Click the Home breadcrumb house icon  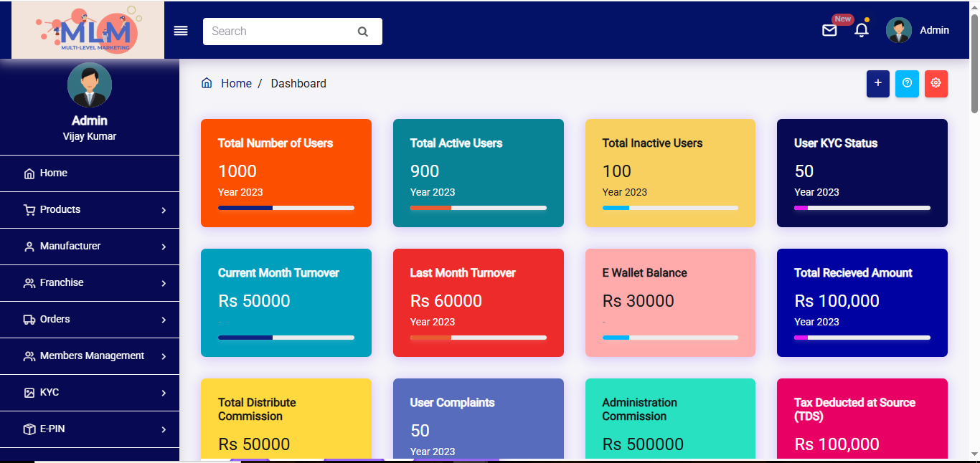(207, 82)
